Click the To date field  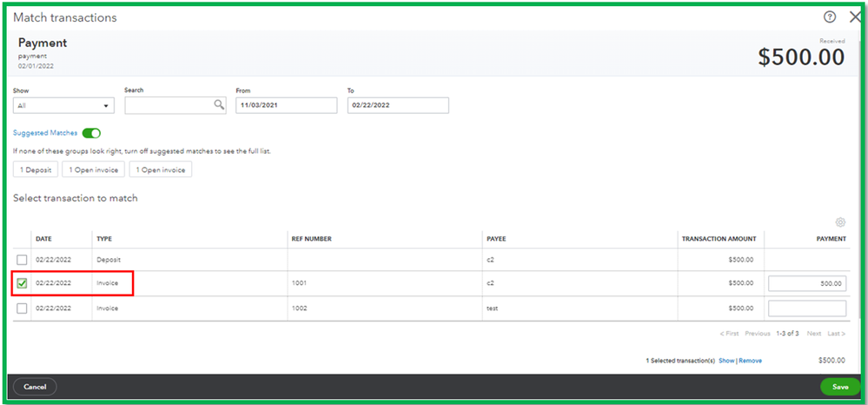click(x=398, y=105)
